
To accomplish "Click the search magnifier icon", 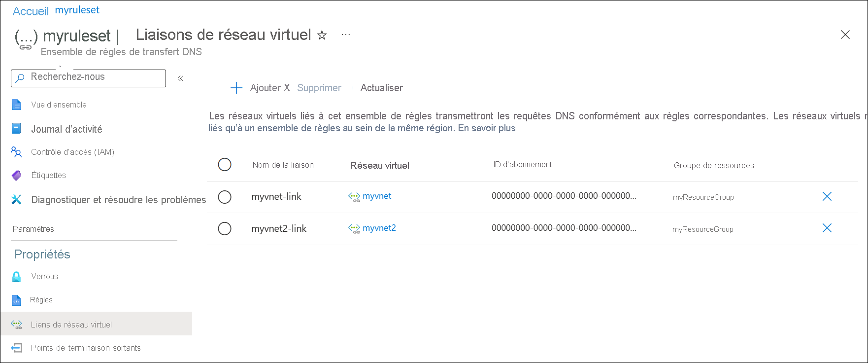I will [20, 78].
